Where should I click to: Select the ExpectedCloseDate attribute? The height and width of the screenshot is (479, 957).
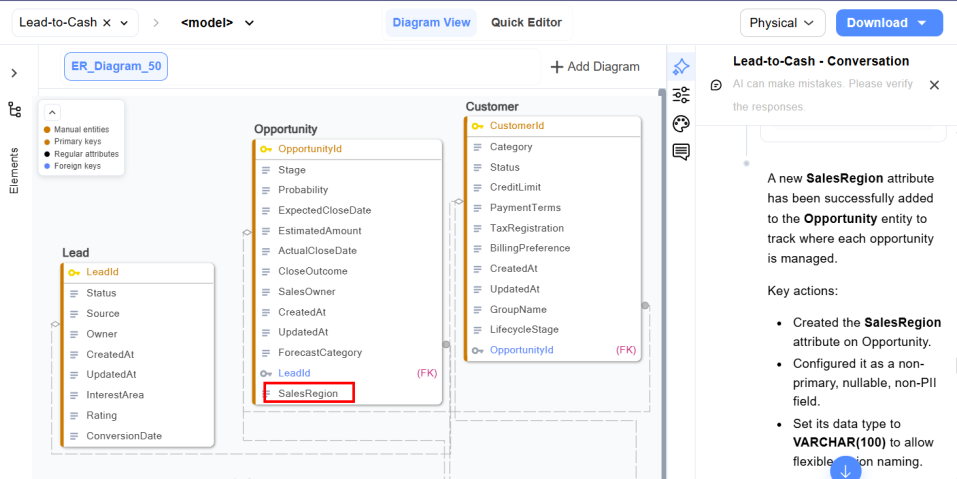[x=325, y=210]
